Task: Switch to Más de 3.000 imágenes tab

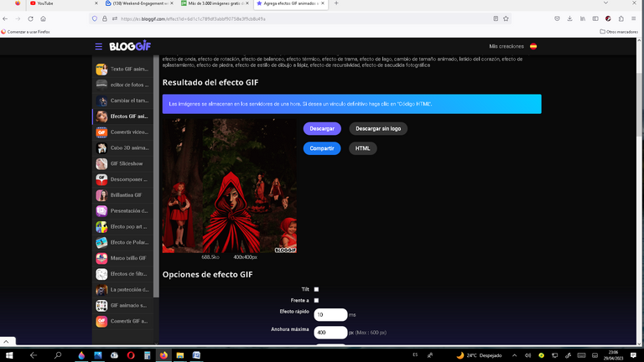Action: pos(214,3)
